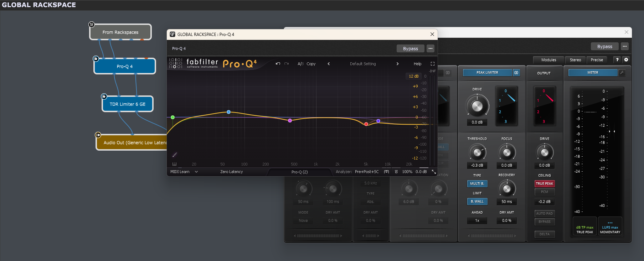Open Pro-Q 4 plugin more options

pyautogui.click(x=431, y=48)
